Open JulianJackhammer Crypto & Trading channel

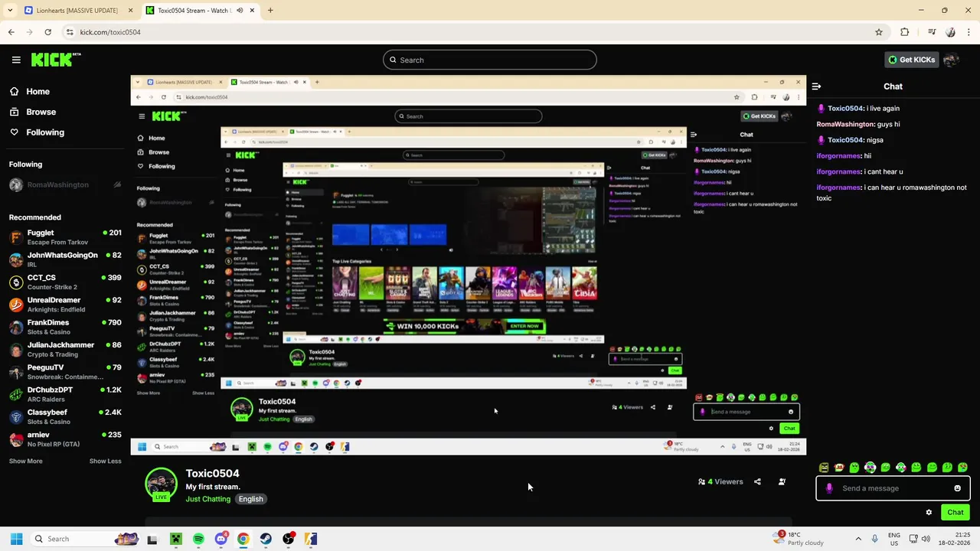(x=65, y=349)
